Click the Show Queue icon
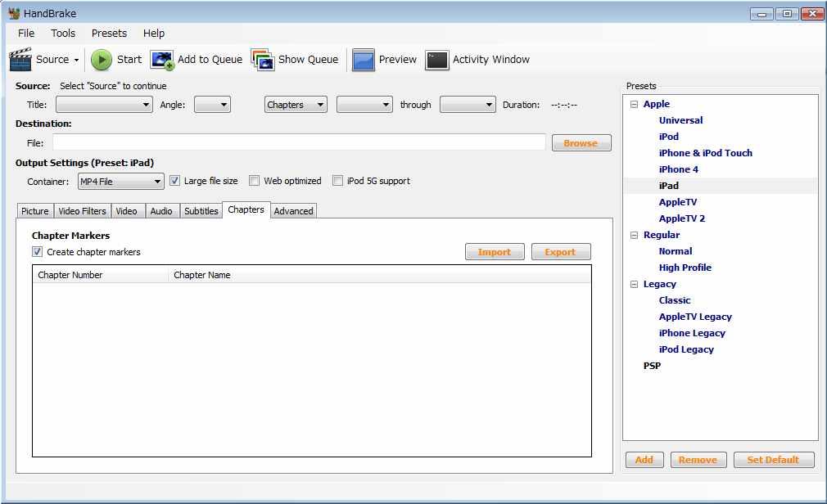 (x=263, y=60)
